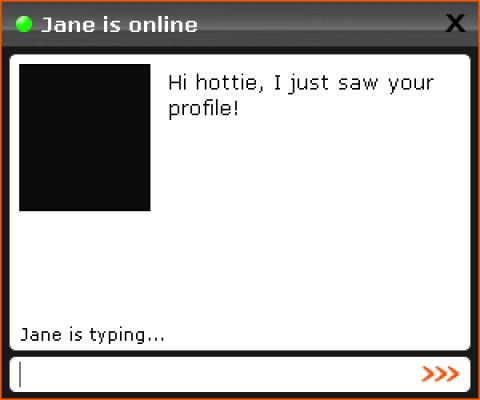The height and width of the screenshot is (400, 480).
Task: Select Jane's "Hi hottie" message text
Action: pos(301,96)
